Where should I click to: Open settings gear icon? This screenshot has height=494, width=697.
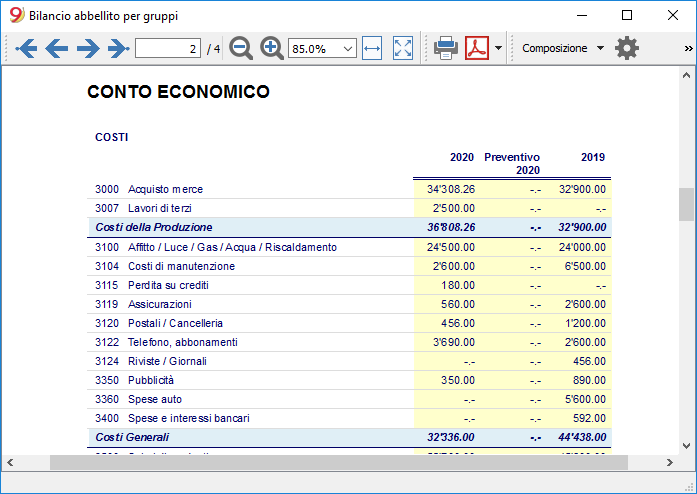point(627,48)
